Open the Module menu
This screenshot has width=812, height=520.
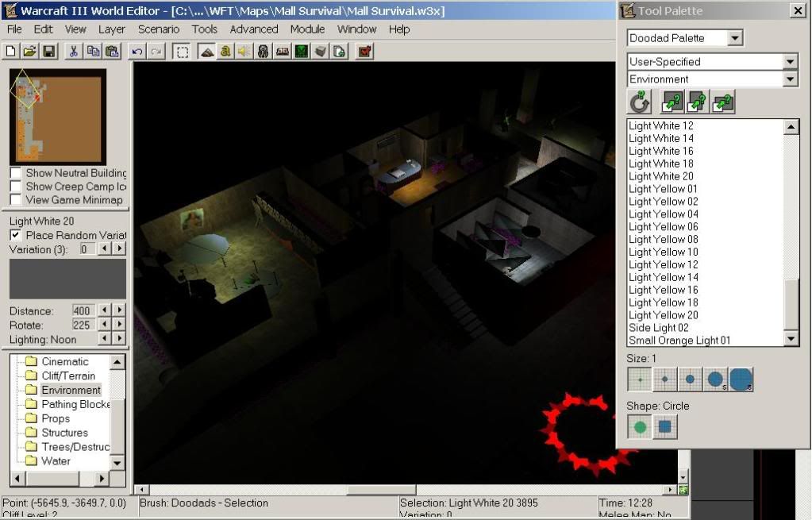(x=308, y=29)
